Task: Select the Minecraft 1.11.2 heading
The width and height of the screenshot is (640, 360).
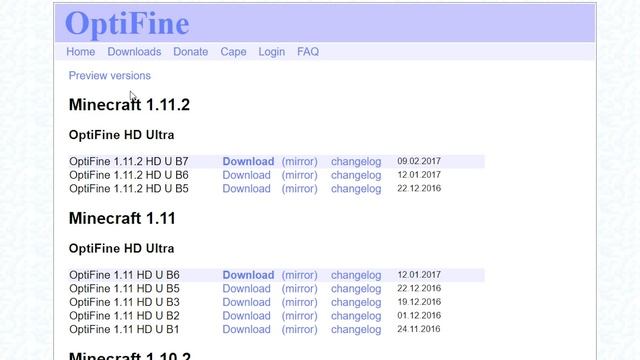Action: click(129, 105)
